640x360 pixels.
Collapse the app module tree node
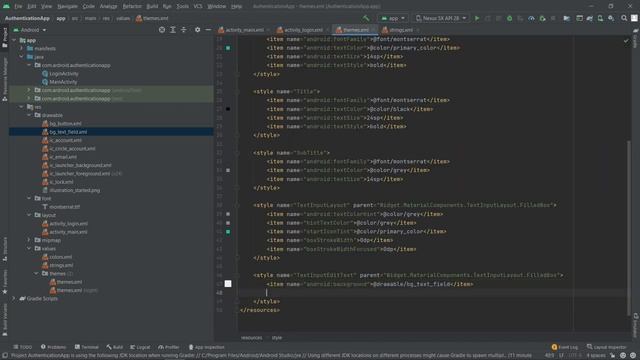click(x=15, y=40)
